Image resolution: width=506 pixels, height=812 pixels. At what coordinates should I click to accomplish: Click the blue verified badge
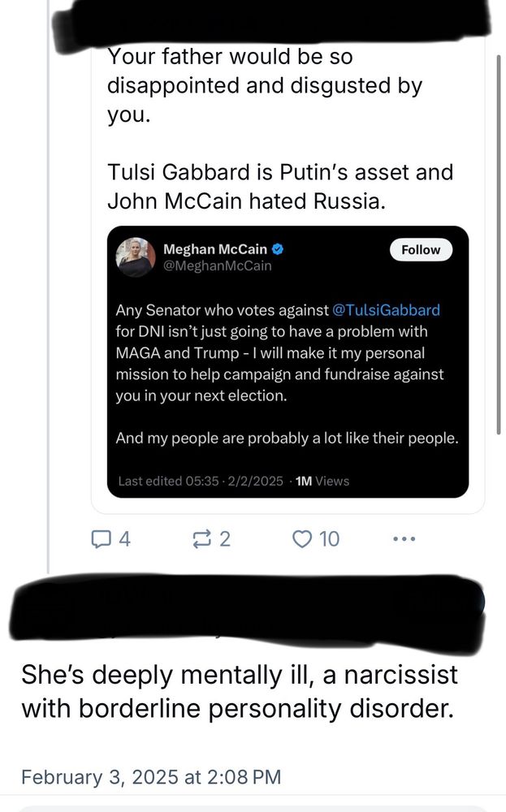(x=278, y=249)
